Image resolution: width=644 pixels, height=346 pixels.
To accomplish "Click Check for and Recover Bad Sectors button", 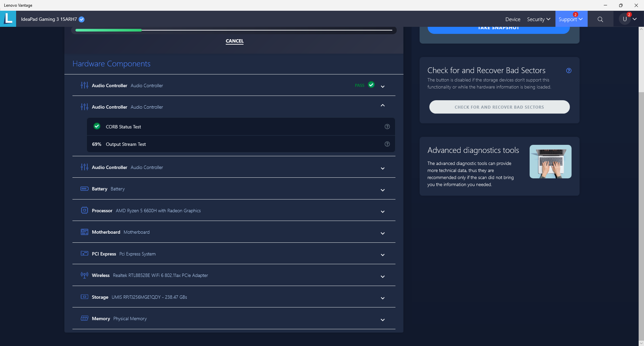I will pyautogui.click(x=499, y=107).
